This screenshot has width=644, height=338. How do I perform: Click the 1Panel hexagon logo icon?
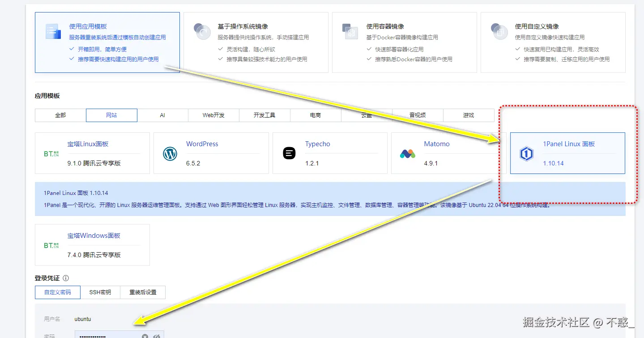[x=527, y=154]
